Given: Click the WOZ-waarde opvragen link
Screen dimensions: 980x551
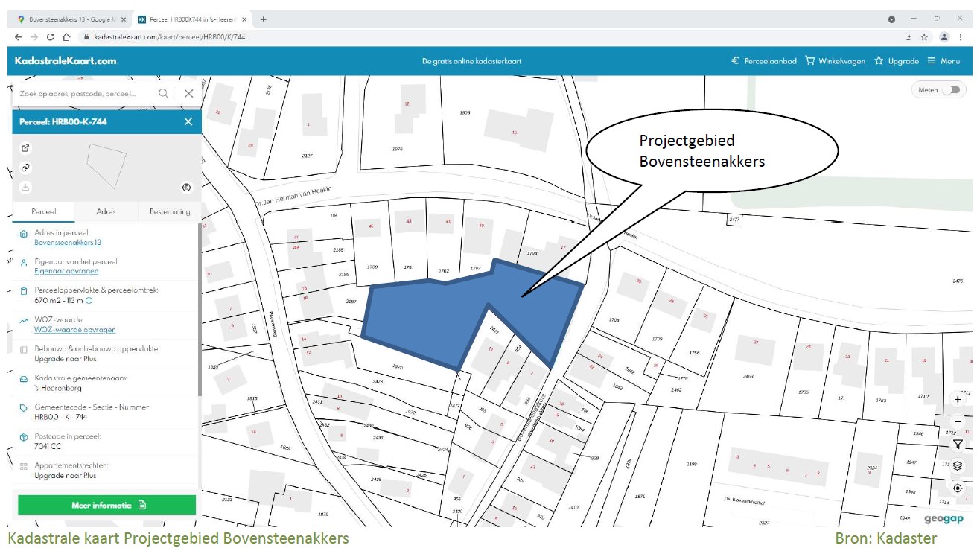Looking at the screenshot, I should pos(74,330).
